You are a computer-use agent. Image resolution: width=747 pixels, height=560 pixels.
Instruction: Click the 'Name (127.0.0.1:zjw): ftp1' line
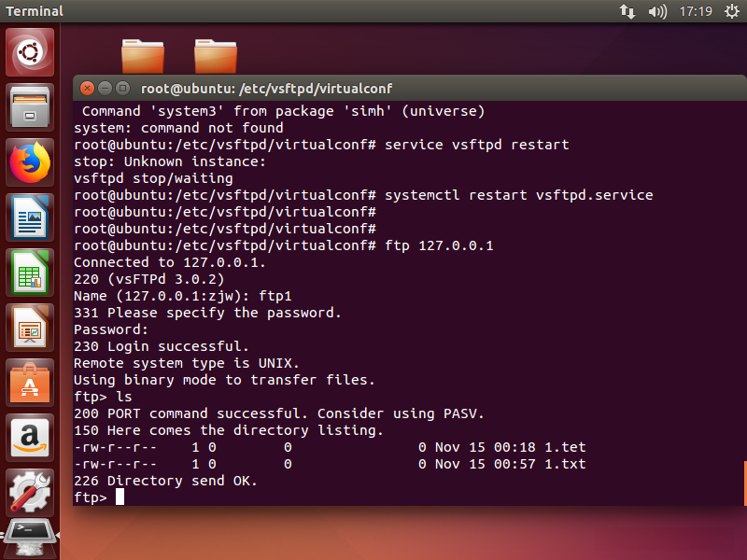[182, 296]
